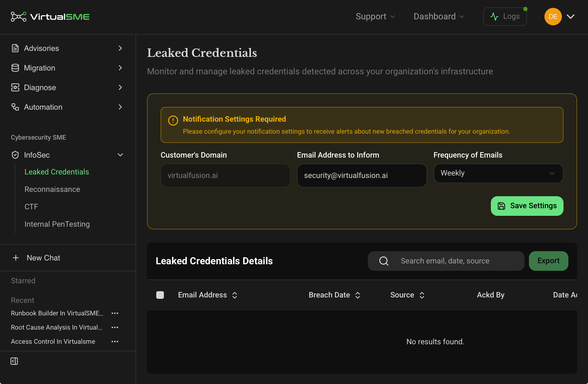
Task: Open options for Access Control chat
Action: (115, 342)
